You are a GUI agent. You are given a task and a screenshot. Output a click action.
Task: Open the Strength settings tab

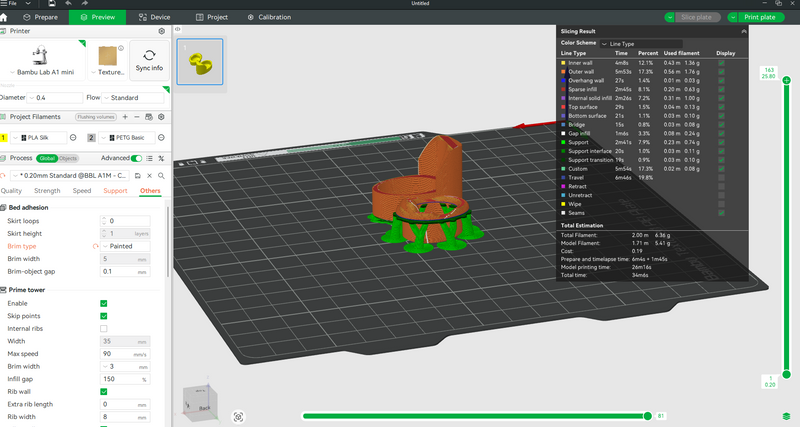[47, 191]
